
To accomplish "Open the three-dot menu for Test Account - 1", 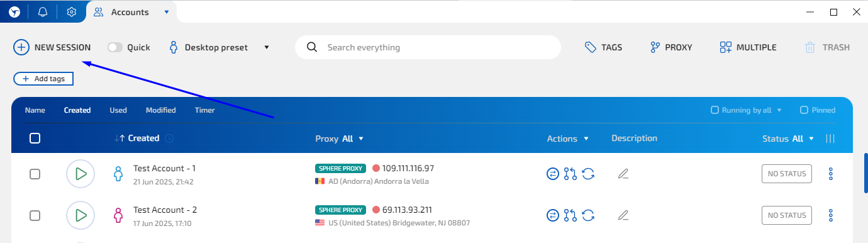I will [x=831, y=174].
